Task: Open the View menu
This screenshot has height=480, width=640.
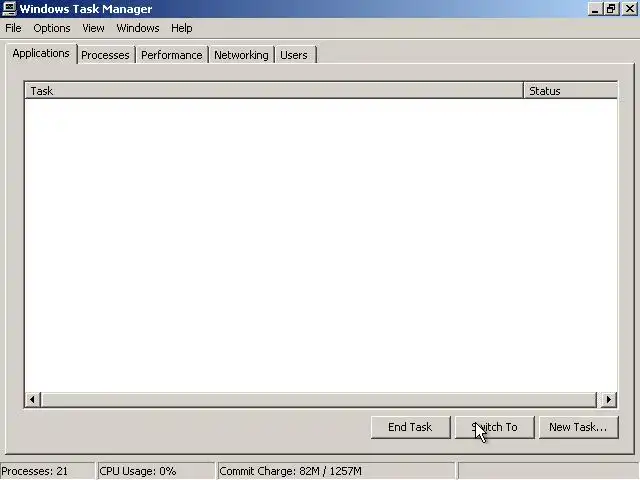Action: 93,28
